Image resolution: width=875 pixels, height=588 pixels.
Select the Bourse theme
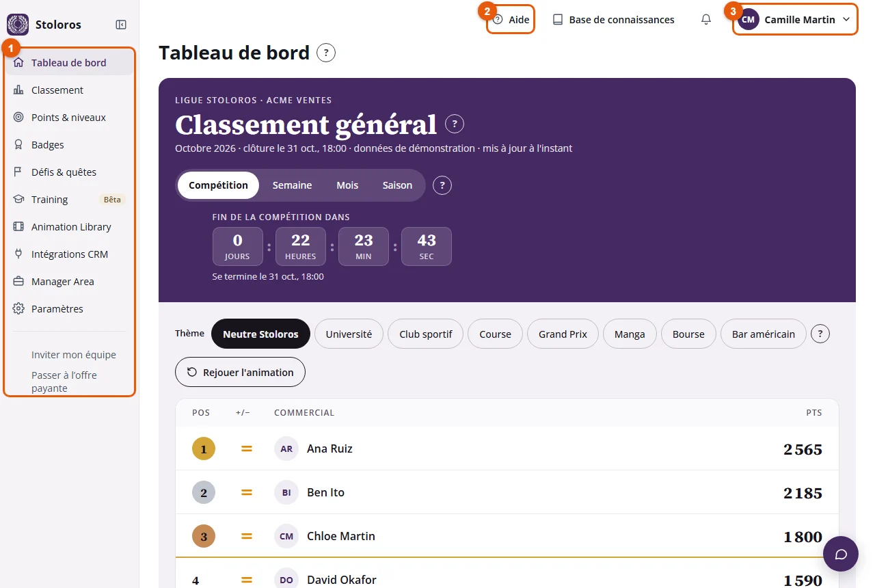point(688,334)
